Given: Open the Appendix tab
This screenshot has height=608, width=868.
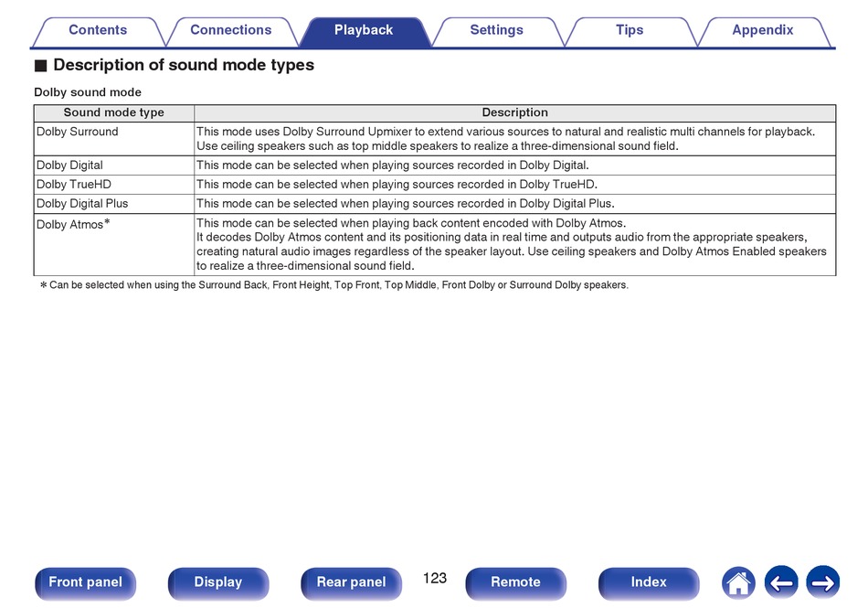Looking at the screenshot, I should click(x=763, y=31).
